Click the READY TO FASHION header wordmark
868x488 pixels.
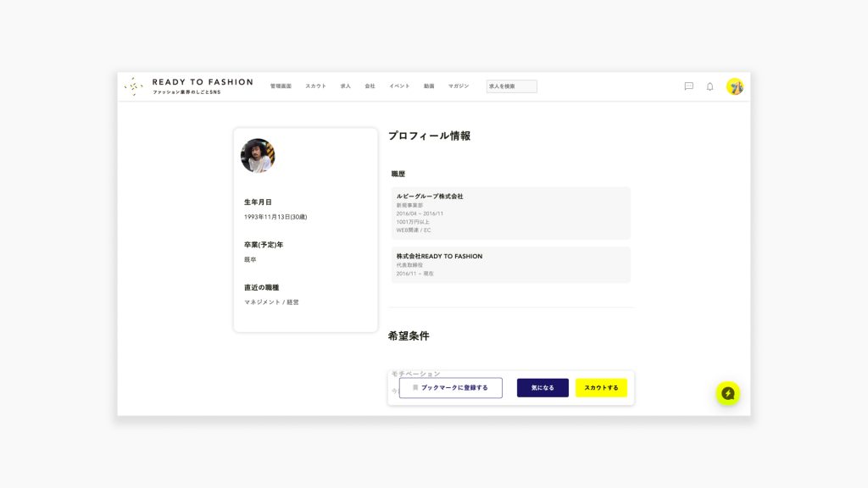202,83
